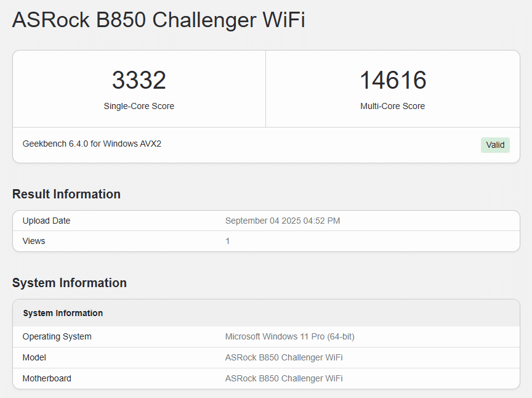Viewport: 532px width, 398px height.
Task: Select the Views count value 1
Action: (228, 241)
